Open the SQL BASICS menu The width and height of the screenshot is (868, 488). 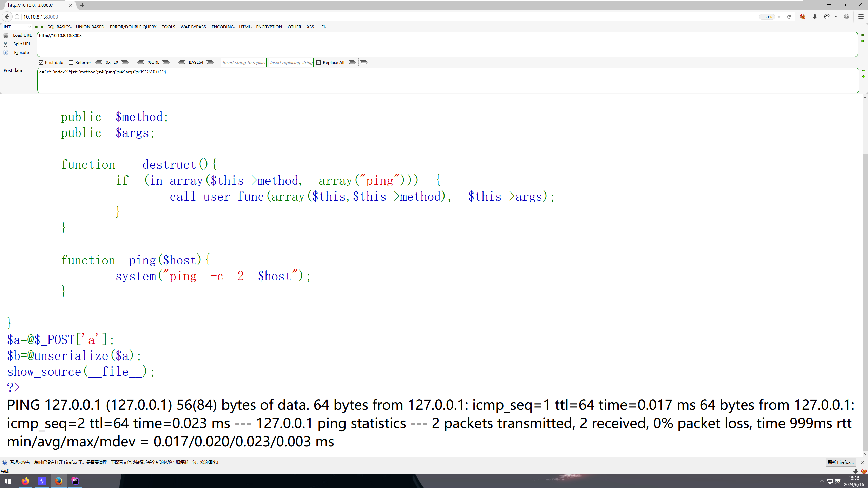(x=60, y=27)
